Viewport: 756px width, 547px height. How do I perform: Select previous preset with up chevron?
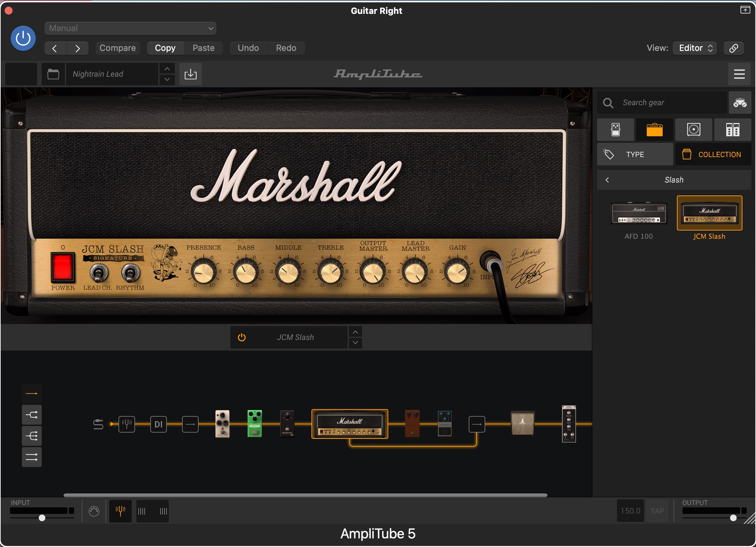coord(167,69)
